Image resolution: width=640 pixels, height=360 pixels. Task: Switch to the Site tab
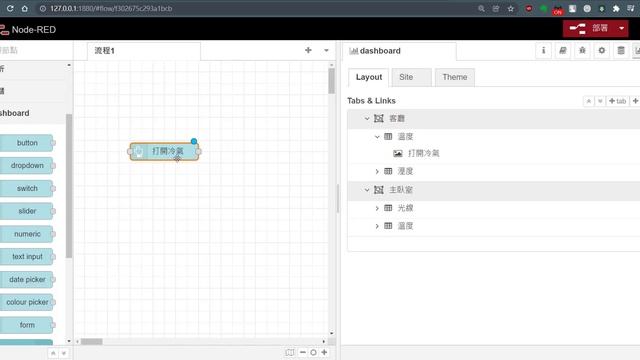pyautogui.click(x=411, y=77)
